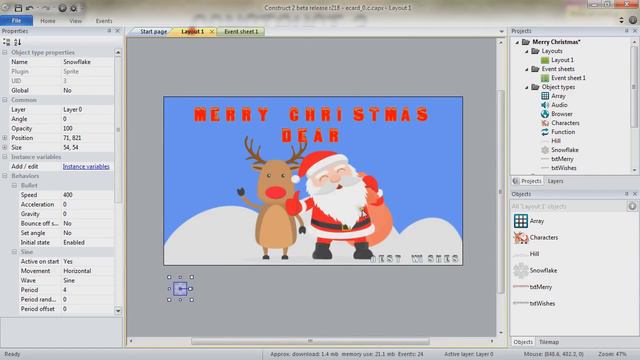Screen dimensions: 640x360
Task: Click the layout horizontal scrollbar thumb
Action: (x=310, y=341)
